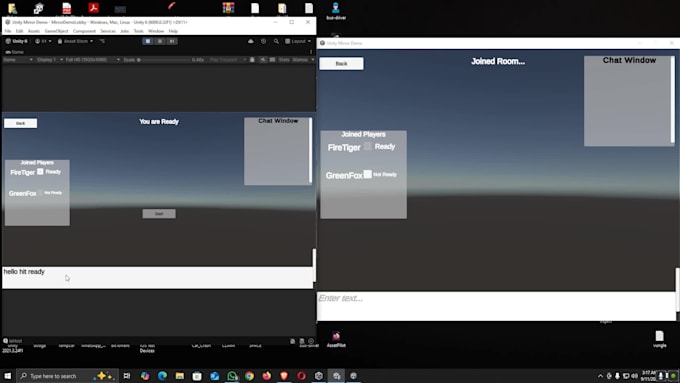Click the search magnifier icon in Unity toolbar
Image resolution: width=680 pixels, height=383 pixels.
click(x=276, y=41)
